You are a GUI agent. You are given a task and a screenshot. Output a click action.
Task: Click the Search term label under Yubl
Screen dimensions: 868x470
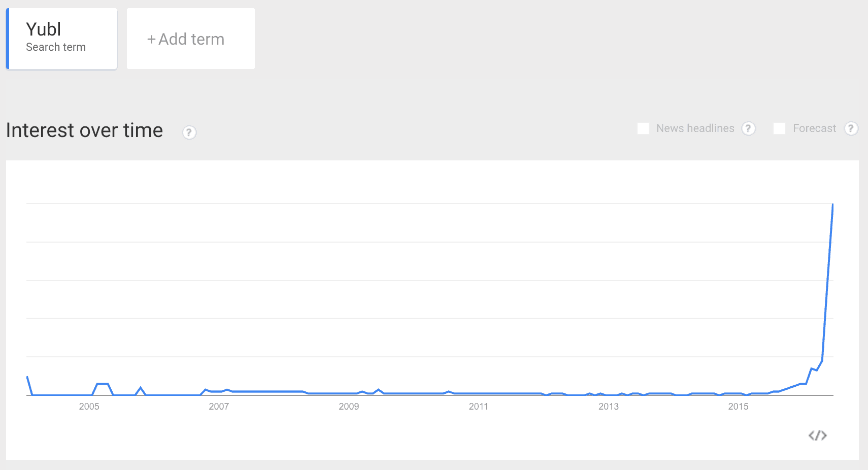click(x=55, y=47)
